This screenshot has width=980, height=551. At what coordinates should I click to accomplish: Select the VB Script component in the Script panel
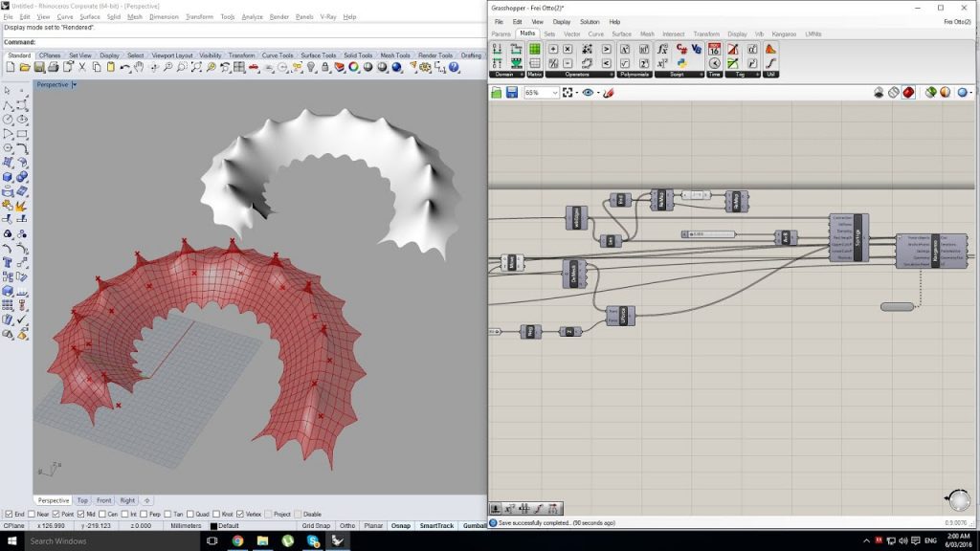(694, 47)
